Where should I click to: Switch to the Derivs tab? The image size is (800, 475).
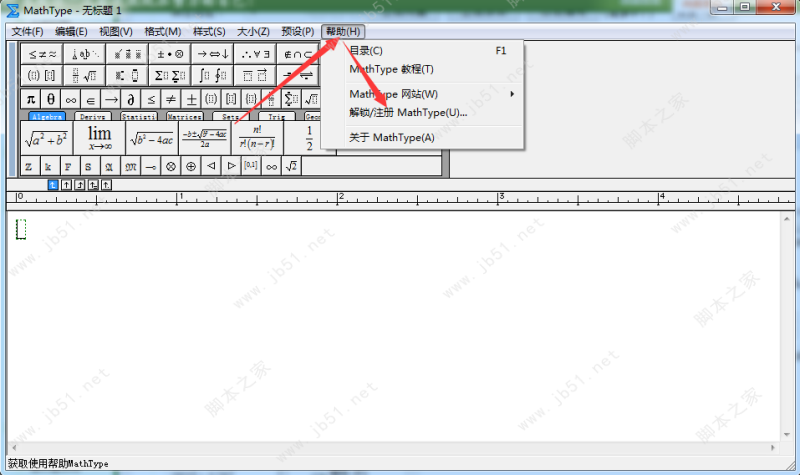tap(93, 116)
